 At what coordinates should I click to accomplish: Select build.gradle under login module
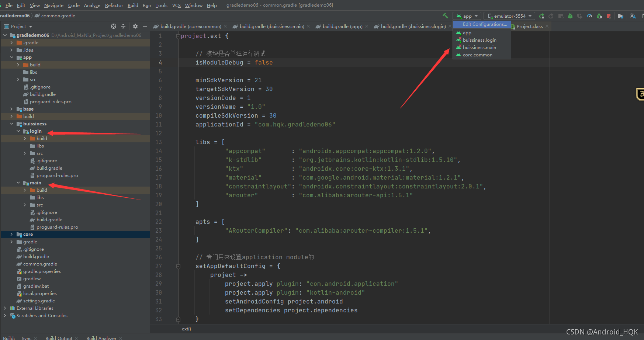(49, 168)
